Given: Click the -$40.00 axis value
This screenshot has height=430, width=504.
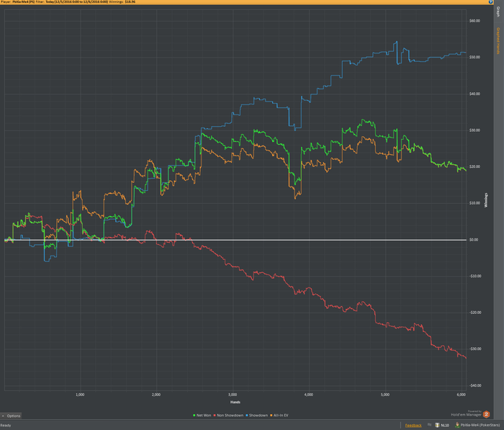Looking at the screenshot, I should (475, 385).
